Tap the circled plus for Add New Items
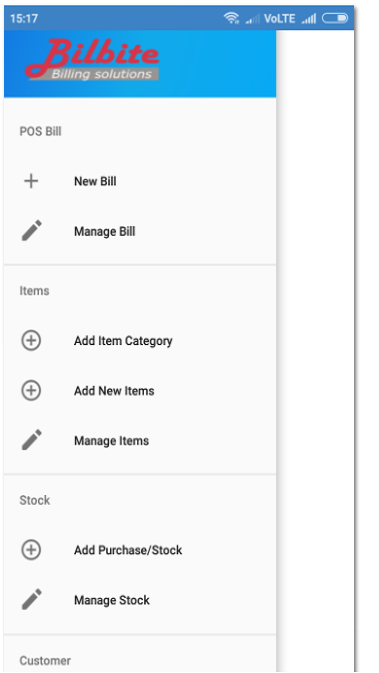This screenshot has width=379, height=673. (31, 391)
